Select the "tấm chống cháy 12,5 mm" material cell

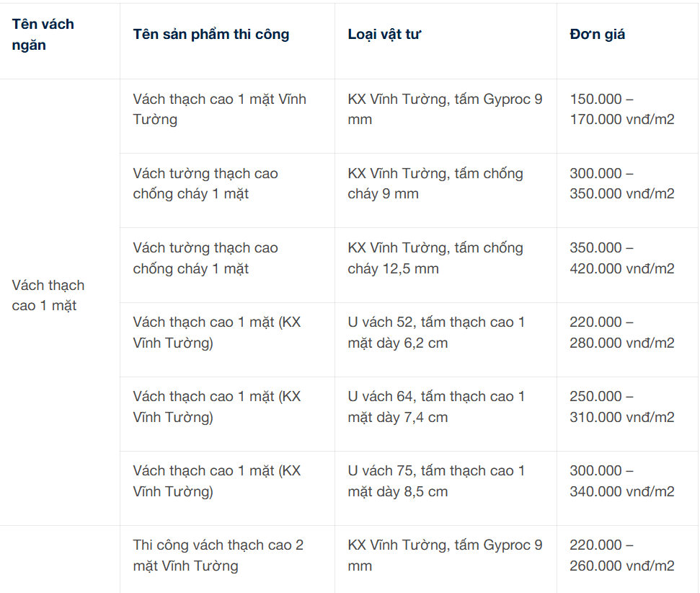(x=435, y=258)
